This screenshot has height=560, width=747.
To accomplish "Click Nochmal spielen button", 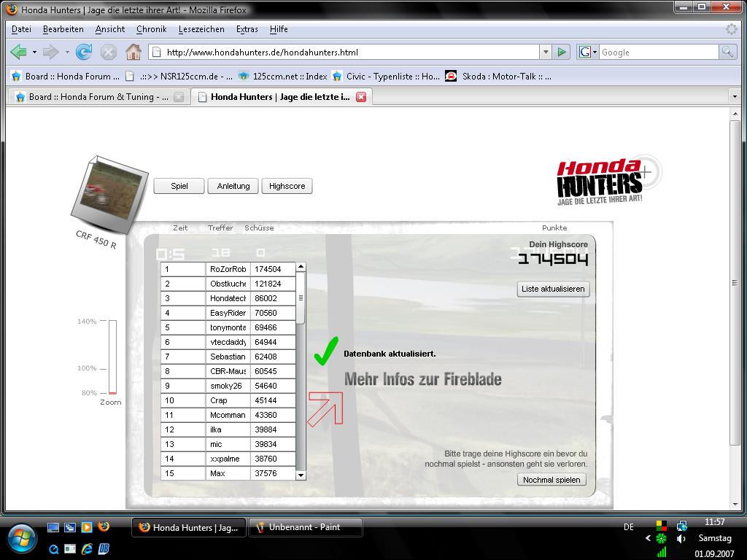I will (551, 480).
